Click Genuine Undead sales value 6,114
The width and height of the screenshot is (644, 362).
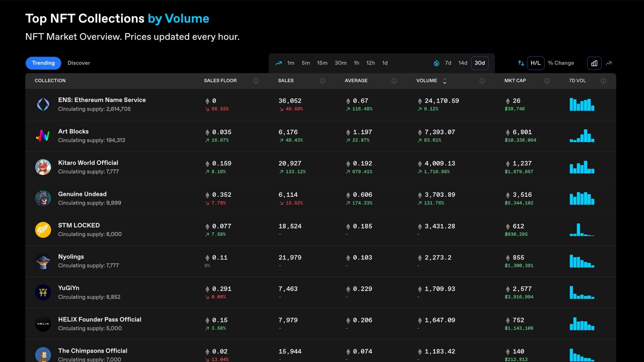(x=288, y=195)
